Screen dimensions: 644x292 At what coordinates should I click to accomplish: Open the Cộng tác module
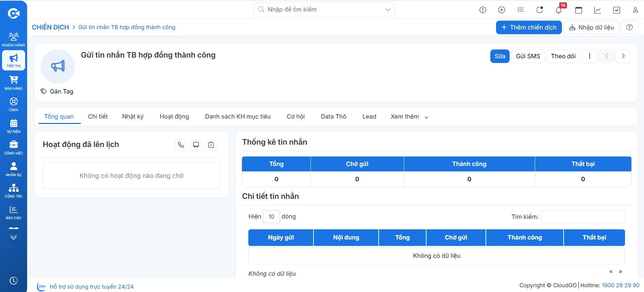tap(14, 191)
